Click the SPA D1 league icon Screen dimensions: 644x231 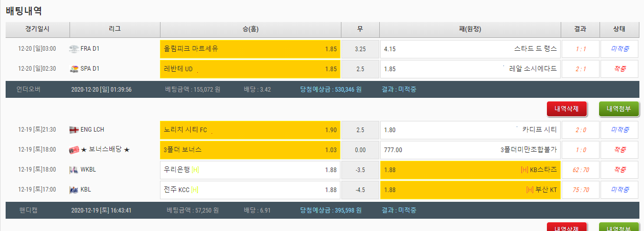point(74,69)
